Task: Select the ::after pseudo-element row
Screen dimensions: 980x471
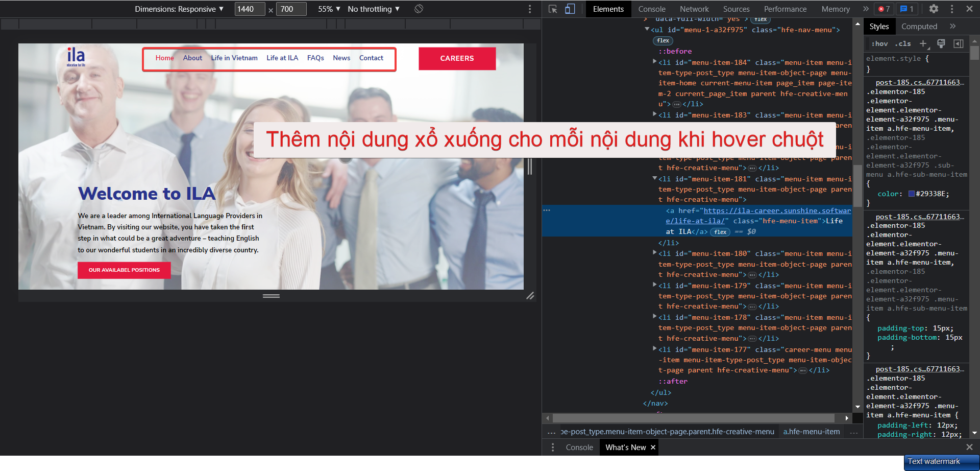Action: click(x=673, y=381)
